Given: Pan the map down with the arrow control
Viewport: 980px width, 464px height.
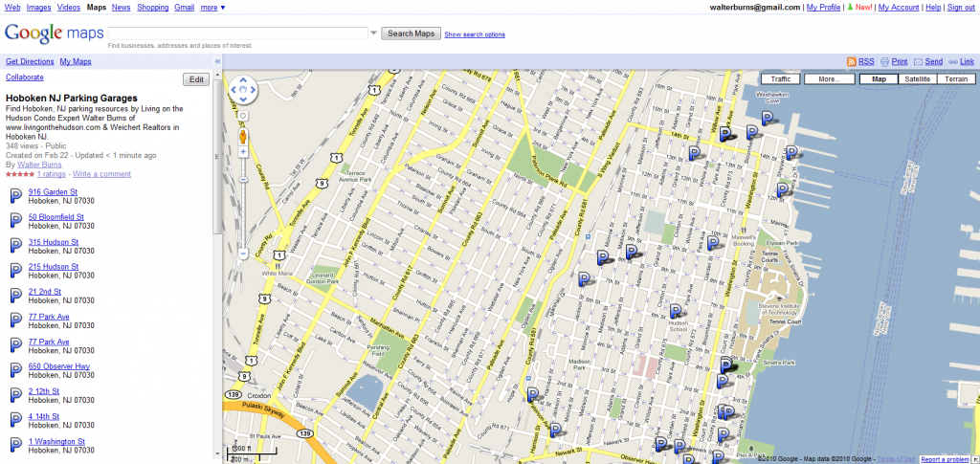Looking at the screenshot, I should 243,99.
